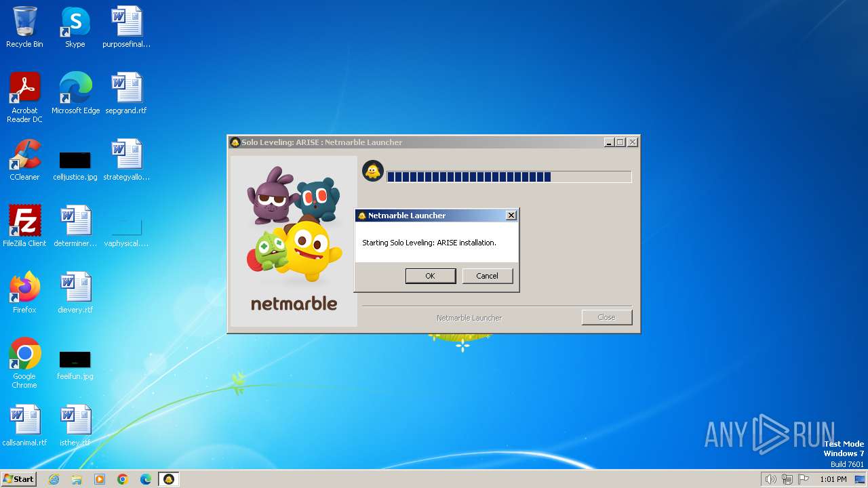
Task: Select the callsanimal.rtf file icon
Action: [24, 426]
